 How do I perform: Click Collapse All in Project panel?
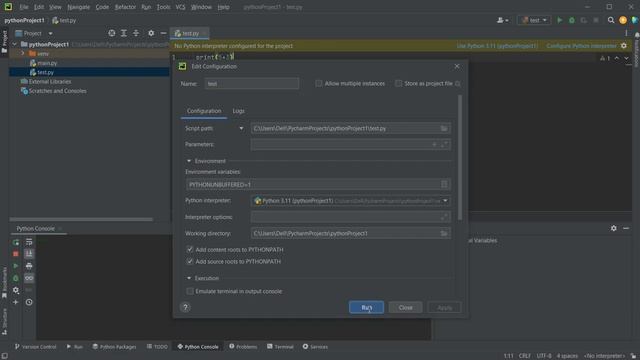pos(136,33)
